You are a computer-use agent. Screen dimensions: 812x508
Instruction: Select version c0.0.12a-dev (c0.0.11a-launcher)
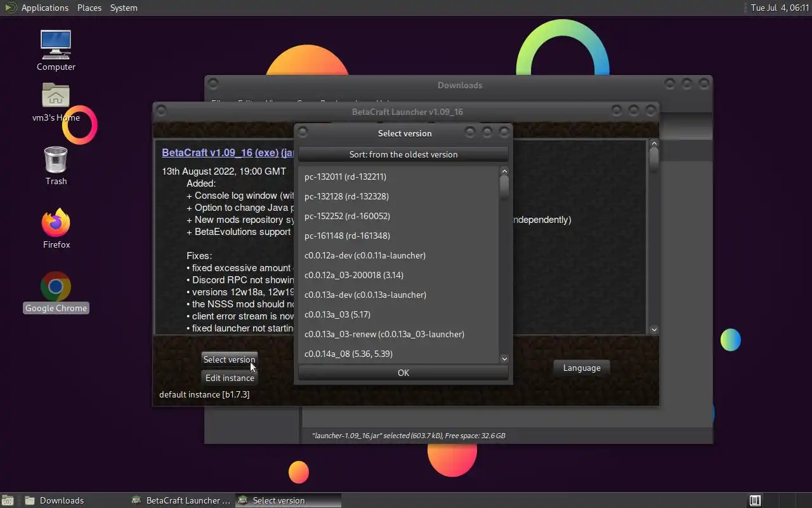coord(398,255)
